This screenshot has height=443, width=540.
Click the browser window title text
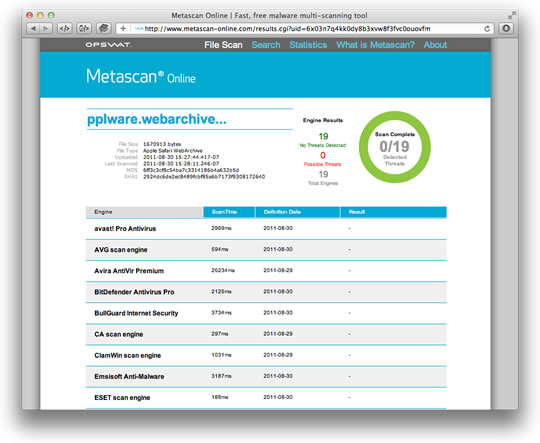tap(269, 16)
